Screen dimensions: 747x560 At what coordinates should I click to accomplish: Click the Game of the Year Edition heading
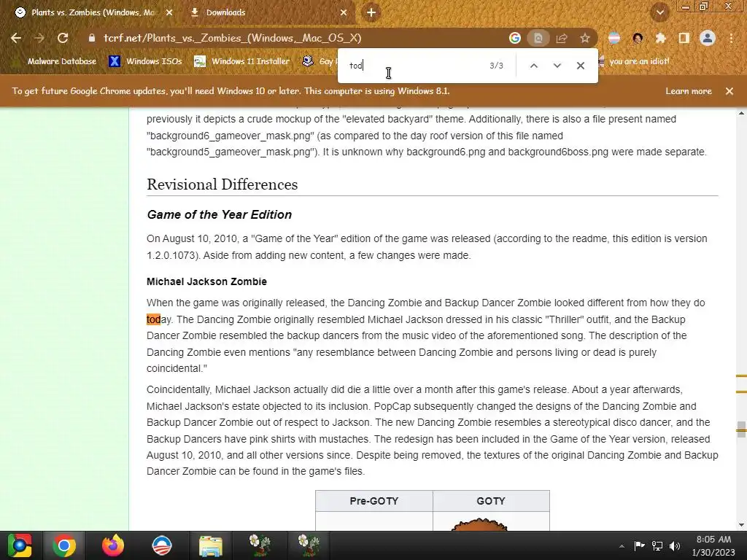pyautogui.click(x=219, y=215)
